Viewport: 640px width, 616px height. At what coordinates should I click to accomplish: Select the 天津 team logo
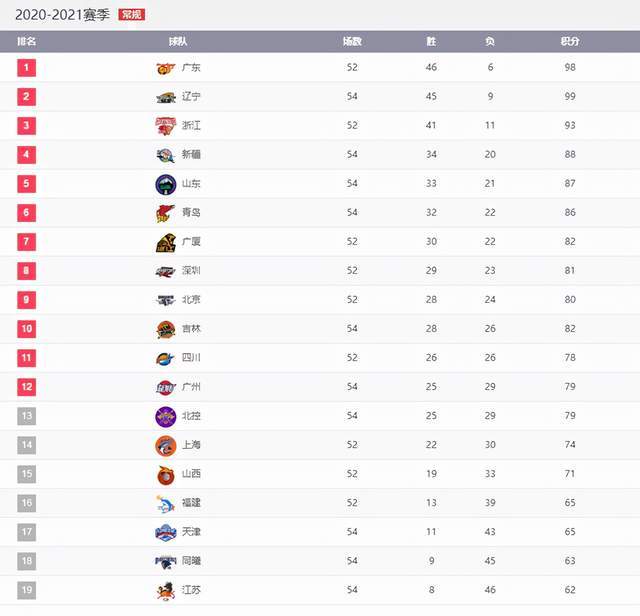[166, 532]
